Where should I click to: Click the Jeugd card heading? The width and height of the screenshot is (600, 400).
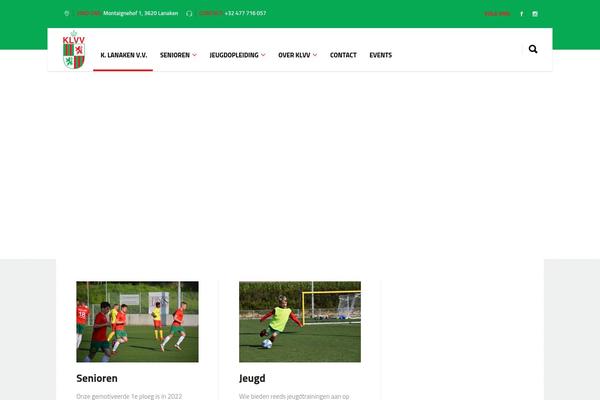(252, 378)
